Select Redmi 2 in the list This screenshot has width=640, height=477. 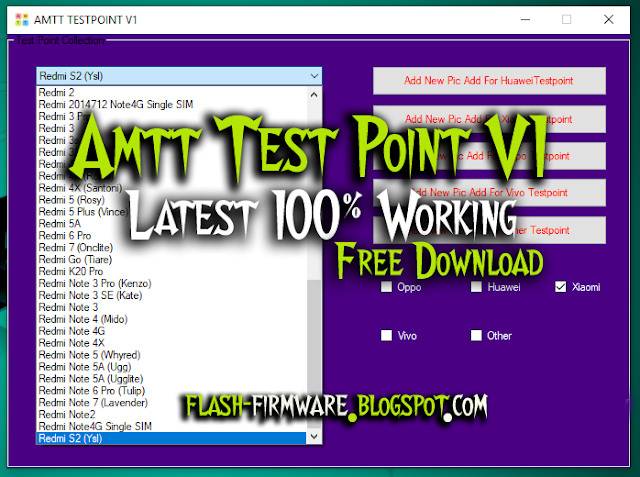tap(171, 93)
